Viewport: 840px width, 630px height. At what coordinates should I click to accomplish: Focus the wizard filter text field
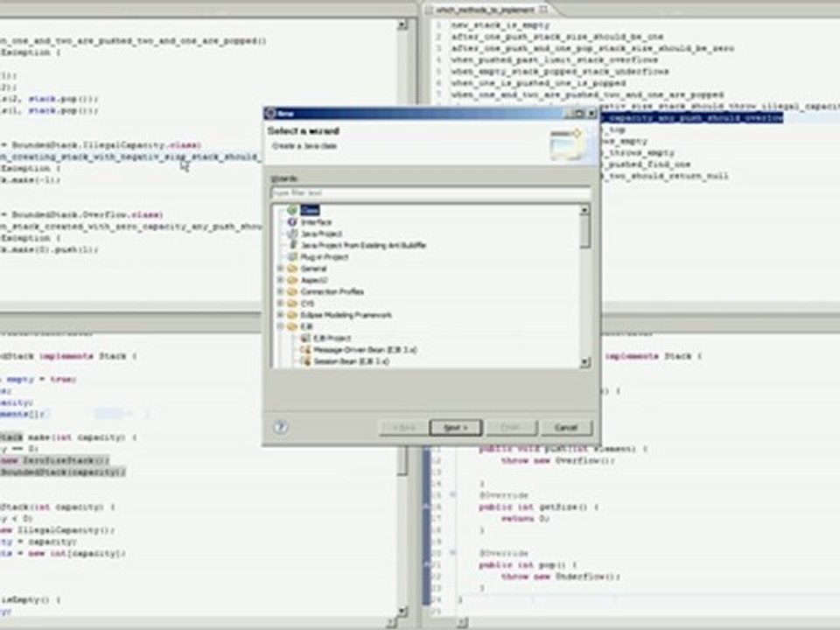pyautogui.click(x=430, y=192)
